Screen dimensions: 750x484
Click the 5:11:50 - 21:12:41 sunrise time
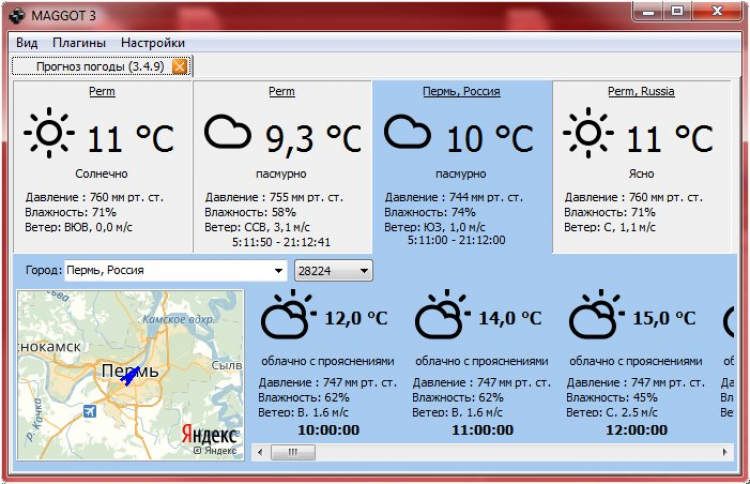tap(281, 242)
